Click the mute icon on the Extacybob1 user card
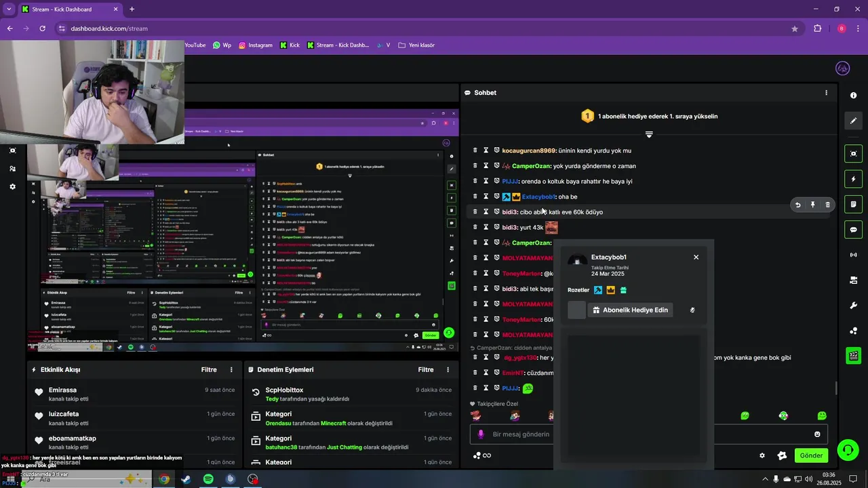The image size is (868, 488). [x=692, y=310]
